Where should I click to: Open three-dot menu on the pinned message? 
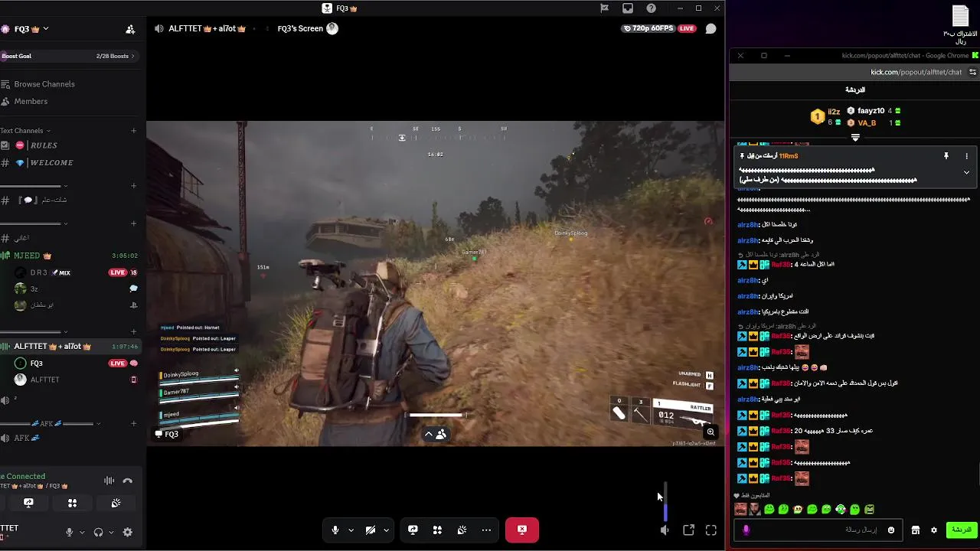click(966, 156)
